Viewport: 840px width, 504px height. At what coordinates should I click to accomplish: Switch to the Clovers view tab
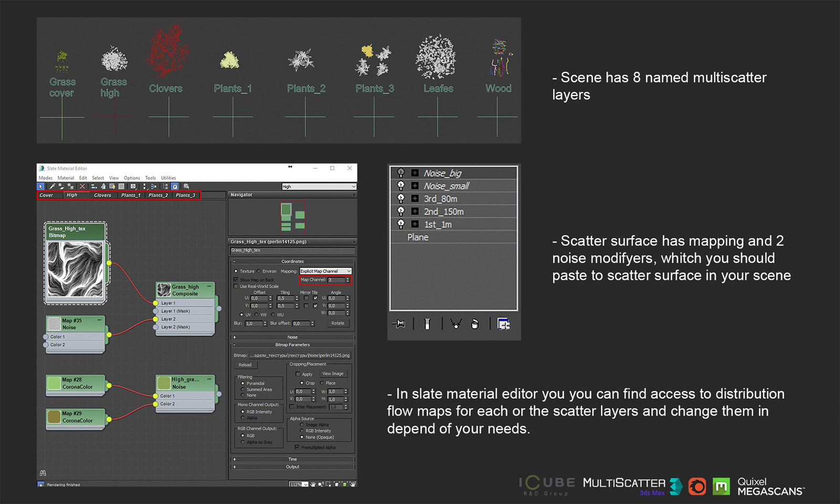(102, 195)
